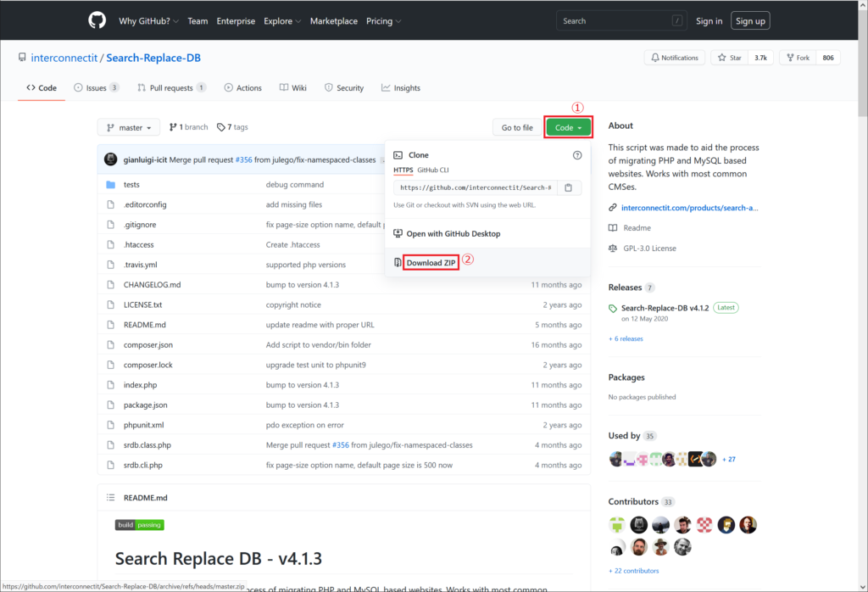The width and height of the screenshot is (868, 592).
Task: Switch to the Security tab
Action: click(x=344, y=87)
